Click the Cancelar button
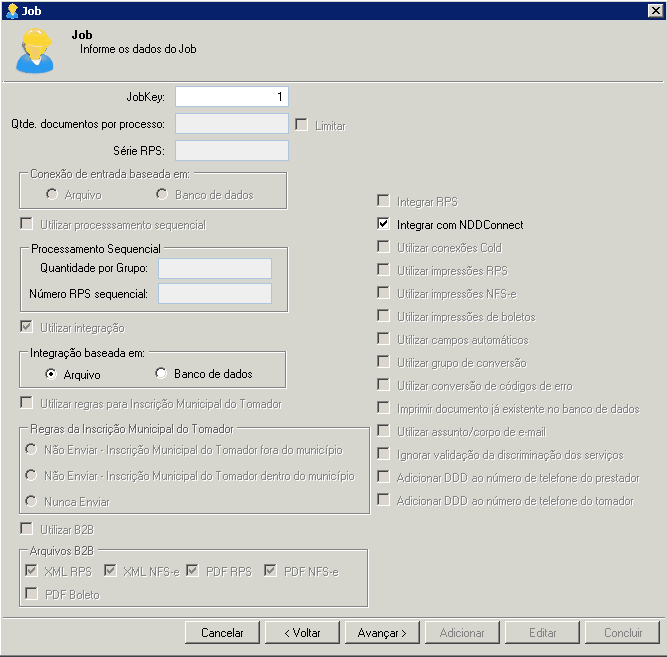667x657 pixels. (222, 632)
